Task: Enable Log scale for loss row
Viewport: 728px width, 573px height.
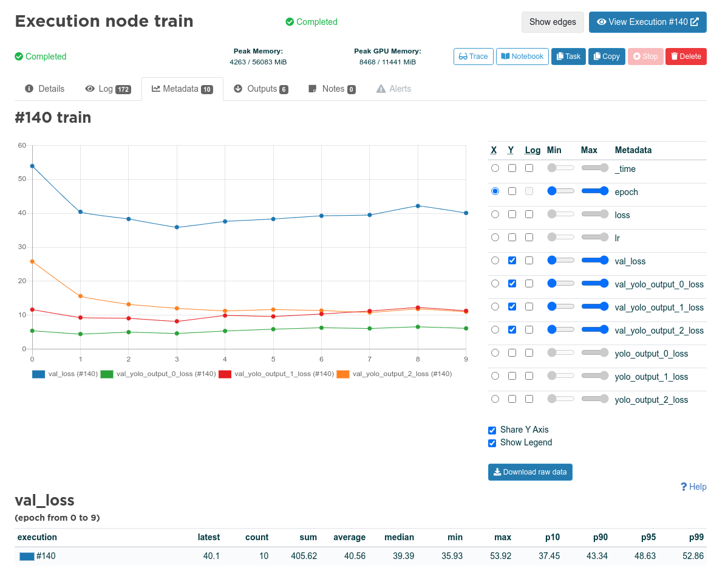Action: coord(529,214)
